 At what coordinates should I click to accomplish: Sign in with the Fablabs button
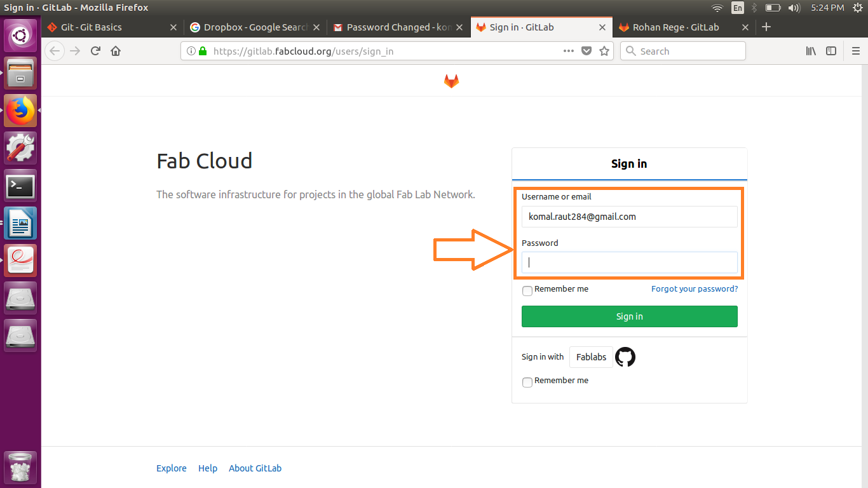click(x=591, y=357)
